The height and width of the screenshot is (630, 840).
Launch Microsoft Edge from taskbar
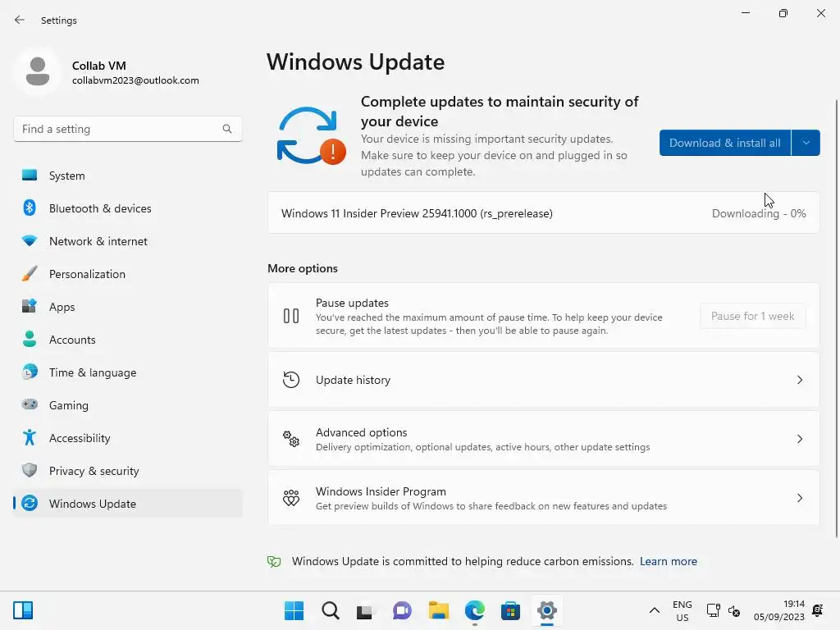click(475, 610)
